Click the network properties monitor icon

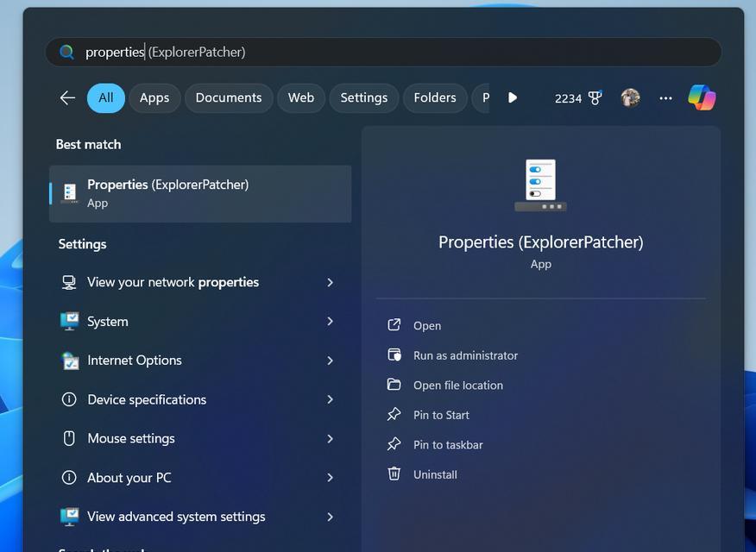(69, 282)
